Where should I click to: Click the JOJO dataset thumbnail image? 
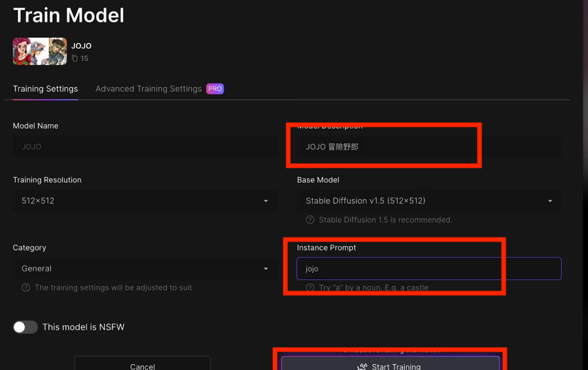40,51
